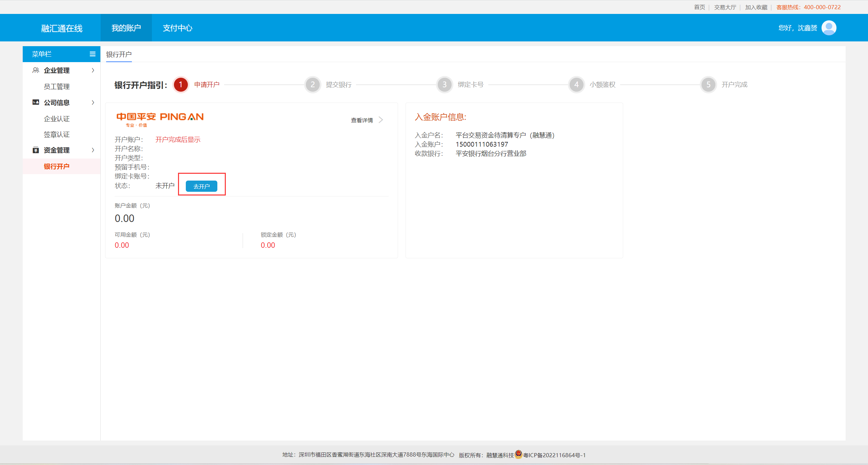
Task: Click step 1 circle 申请开户
Action: pos(181,85)
